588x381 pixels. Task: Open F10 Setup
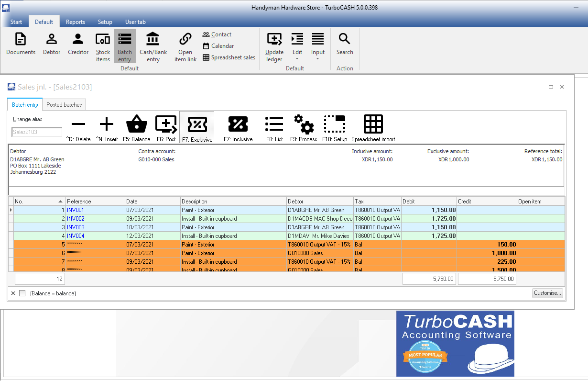click(x=335, y=128)
